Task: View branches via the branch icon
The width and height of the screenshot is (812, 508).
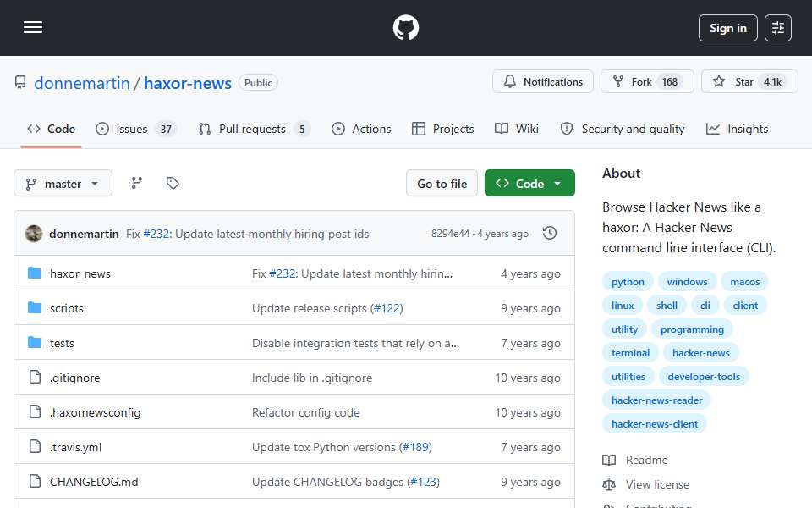Action: pyautogui.click(x=137, y=183)
